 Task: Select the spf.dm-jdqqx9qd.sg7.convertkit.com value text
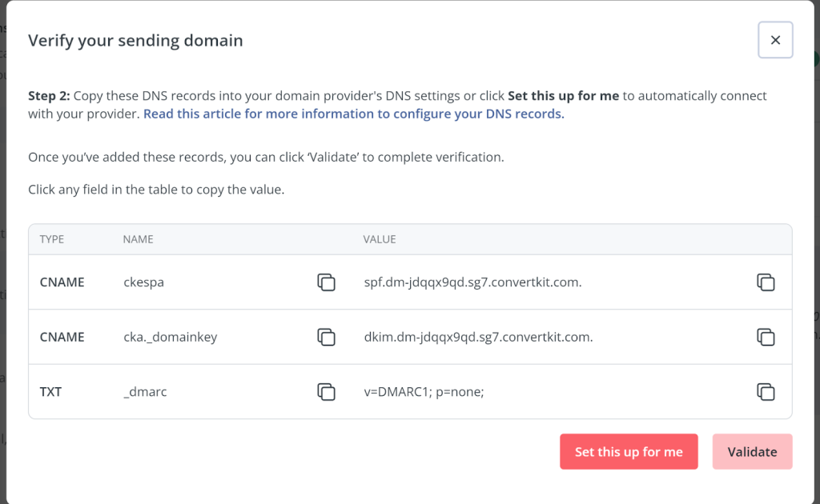[472, 282]
